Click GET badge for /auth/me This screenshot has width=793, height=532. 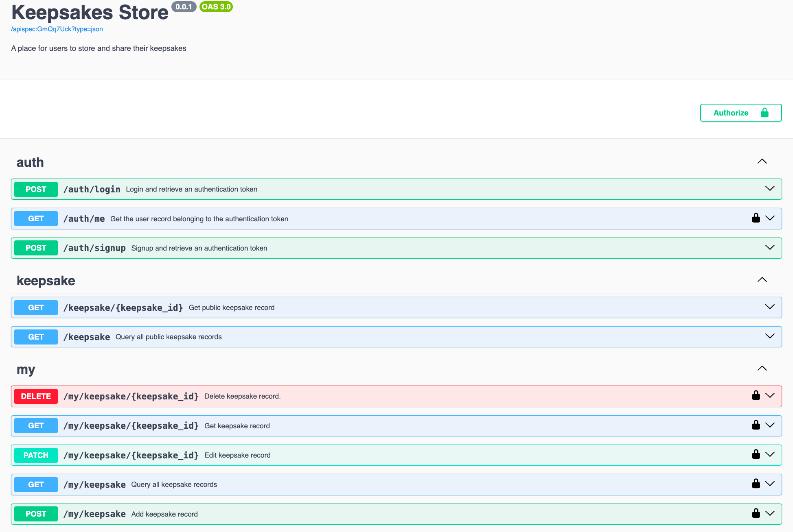click(x=36, y=219)
